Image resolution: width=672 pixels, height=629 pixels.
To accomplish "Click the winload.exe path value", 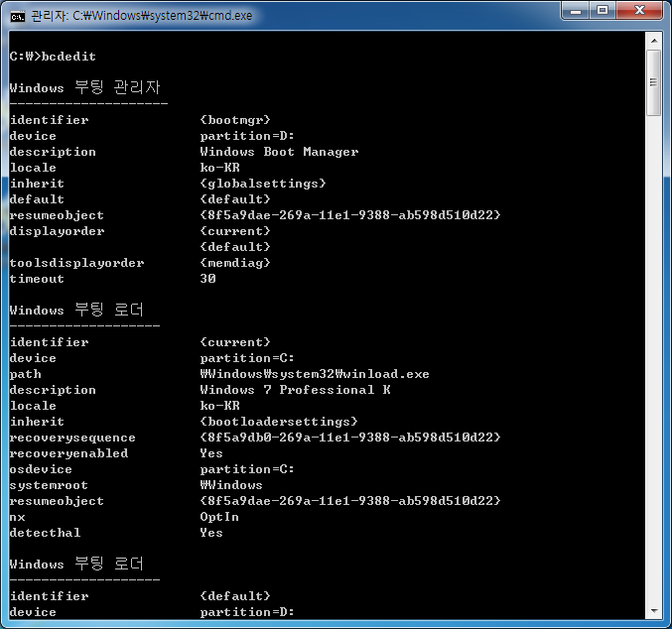I will (315, 374).
